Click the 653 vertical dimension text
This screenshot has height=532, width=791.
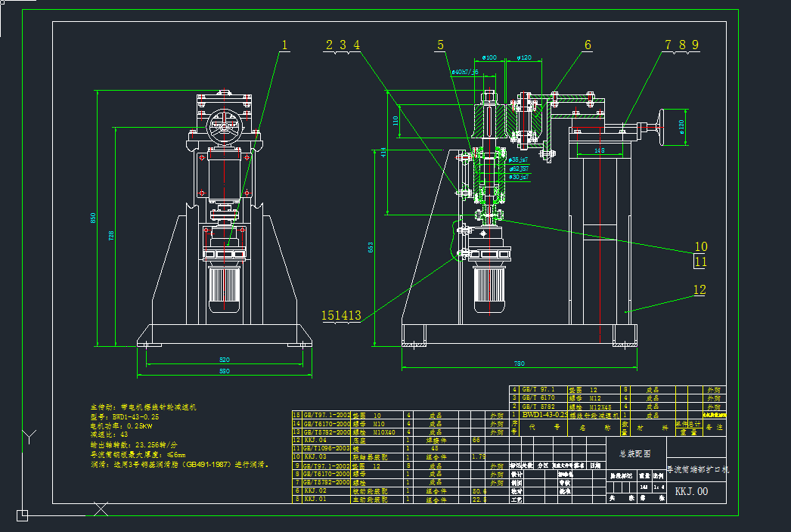[371, 248]
